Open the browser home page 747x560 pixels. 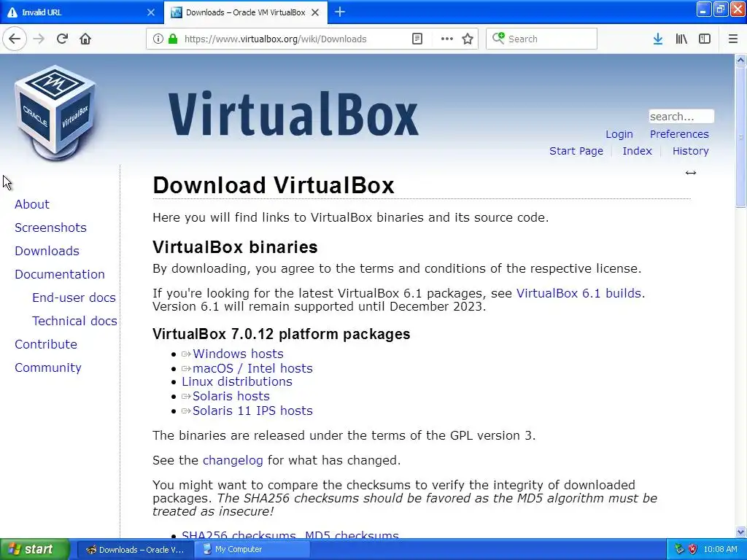click(85, 39)
